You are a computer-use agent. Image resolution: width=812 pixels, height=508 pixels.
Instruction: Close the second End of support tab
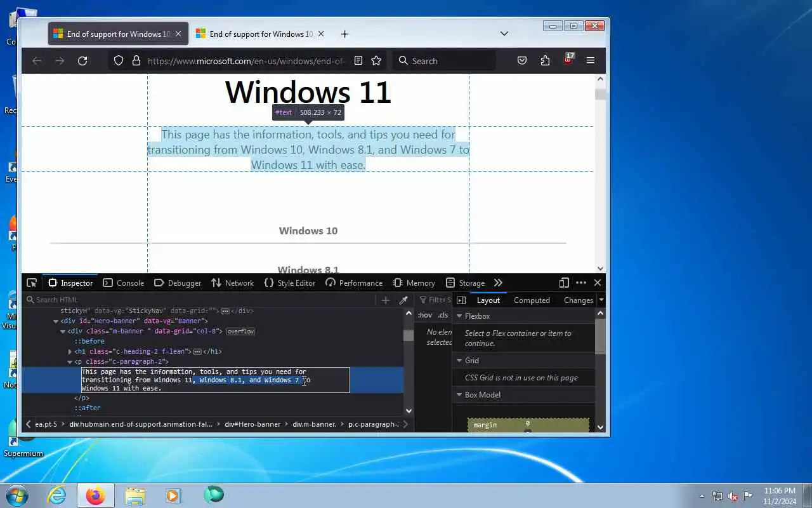click(321, 34)
